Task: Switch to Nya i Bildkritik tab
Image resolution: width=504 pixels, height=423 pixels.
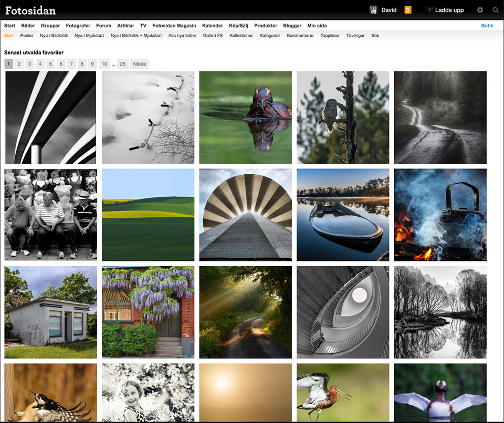Action: tap(54, 36)
